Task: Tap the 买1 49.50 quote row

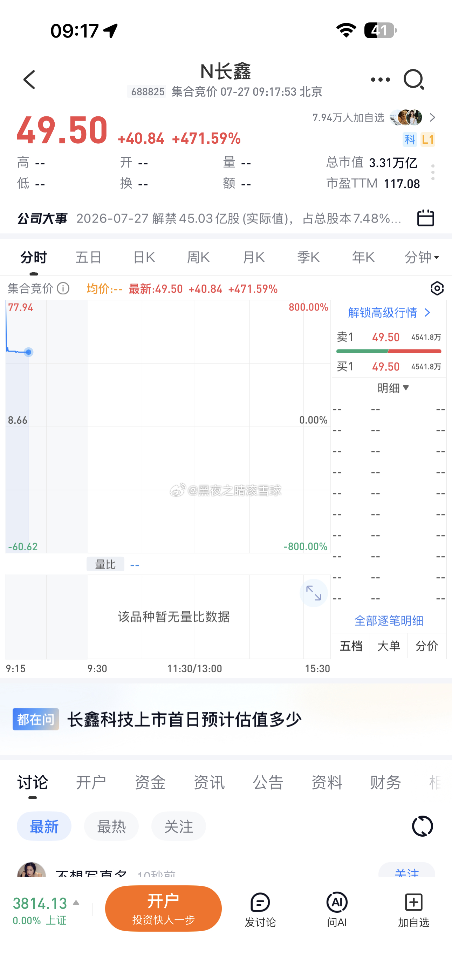Action: pos(389,366)
